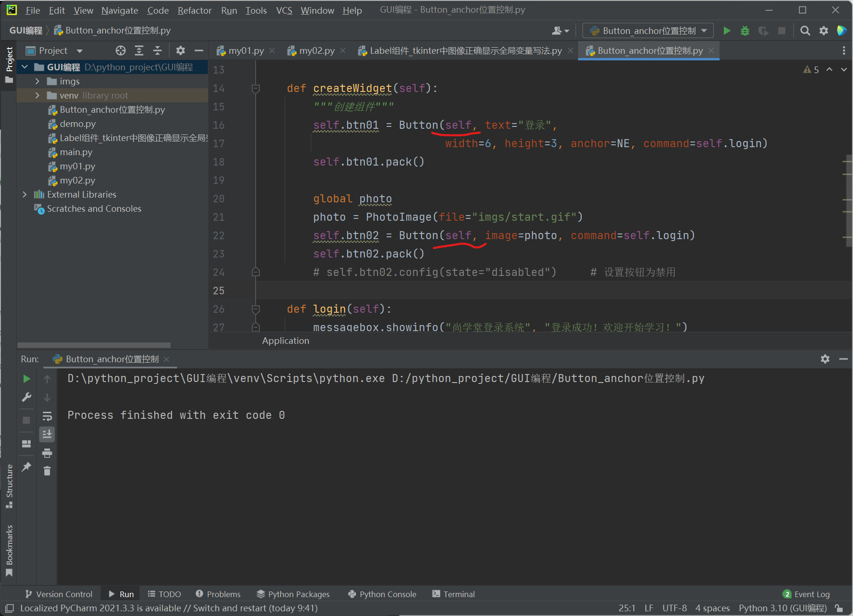Run with coverage icon in toolbar
This screenshot has width=853, height=616.
point(763,31)
